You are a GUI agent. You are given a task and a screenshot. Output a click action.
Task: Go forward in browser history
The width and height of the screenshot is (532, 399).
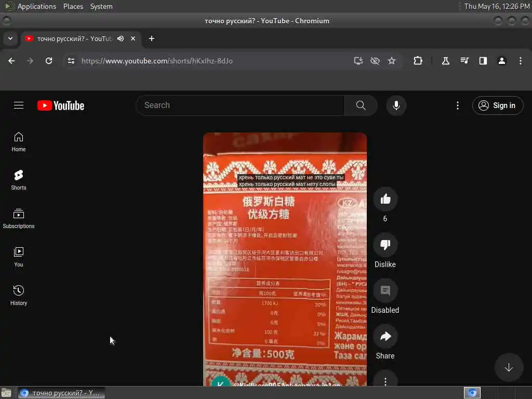click(30, 61)
